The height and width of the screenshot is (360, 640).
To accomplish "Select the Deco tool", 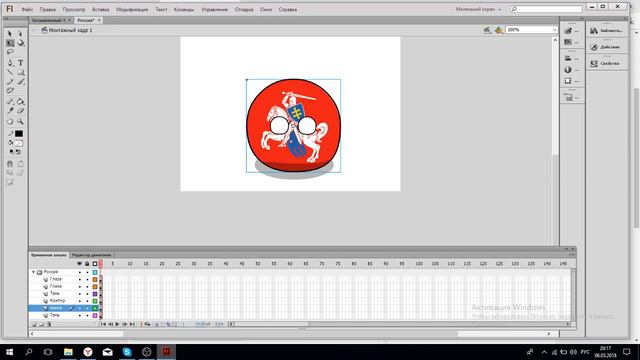I will 10,91.
